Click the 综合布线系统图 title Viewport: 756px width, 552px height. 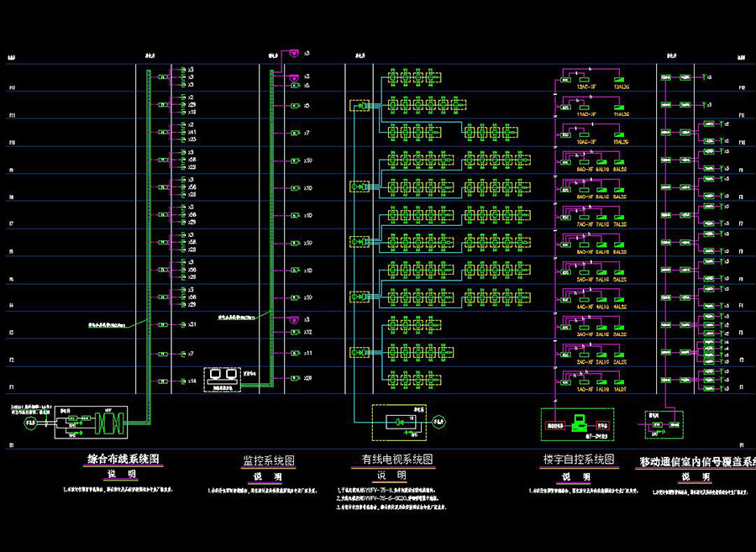click(x=123, y=460)
